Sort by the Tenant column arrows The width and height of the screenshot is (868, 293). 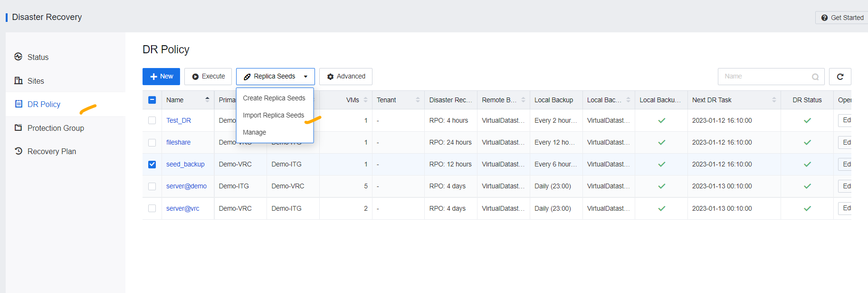pyautogui.click(x=418, y=100)
